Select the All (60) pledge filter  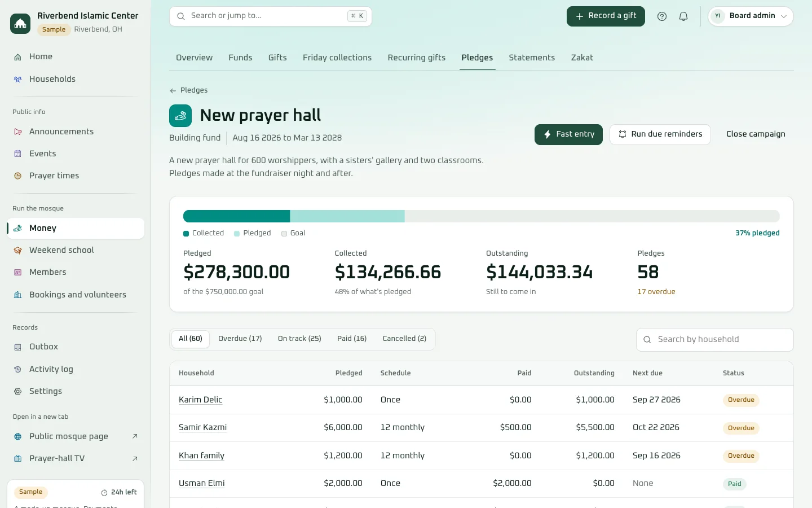coord(191,339)
